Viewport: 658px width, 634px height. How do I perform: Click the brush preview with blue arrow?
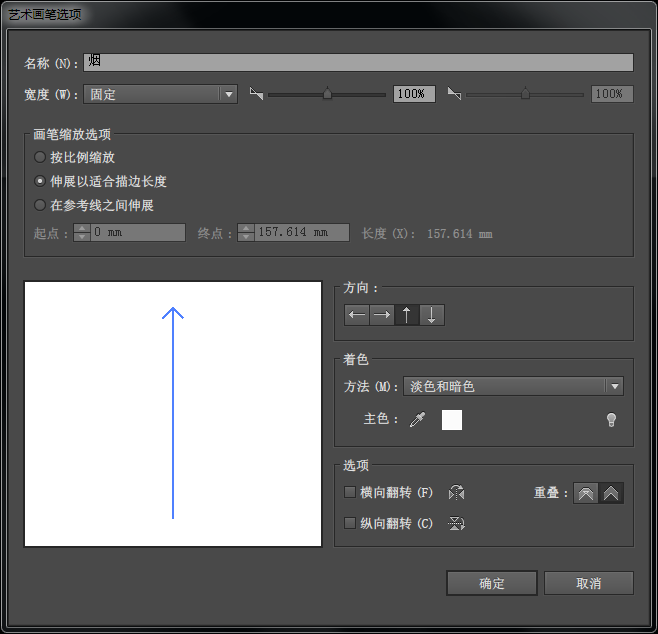click(173, 414)
